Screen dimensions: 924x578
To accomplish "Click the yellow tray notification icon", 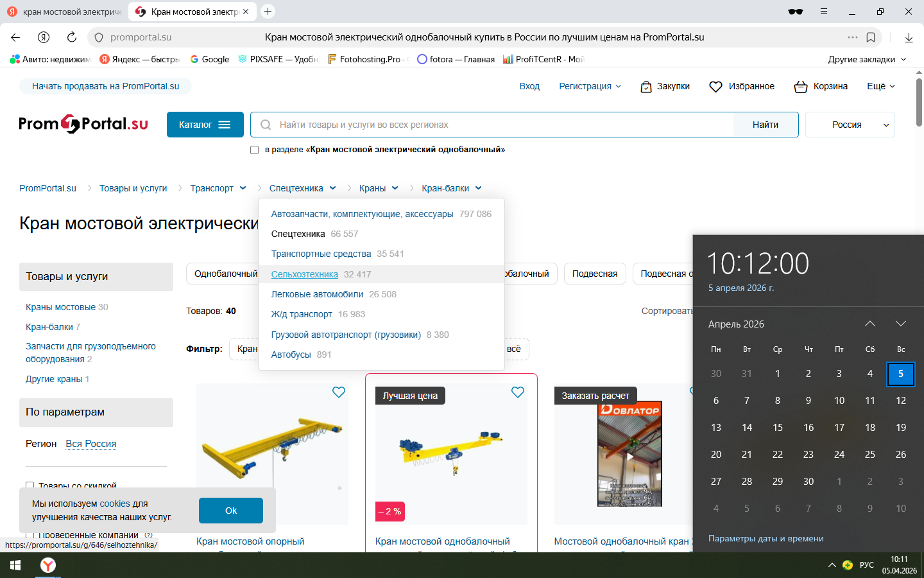I will [848, 565].
